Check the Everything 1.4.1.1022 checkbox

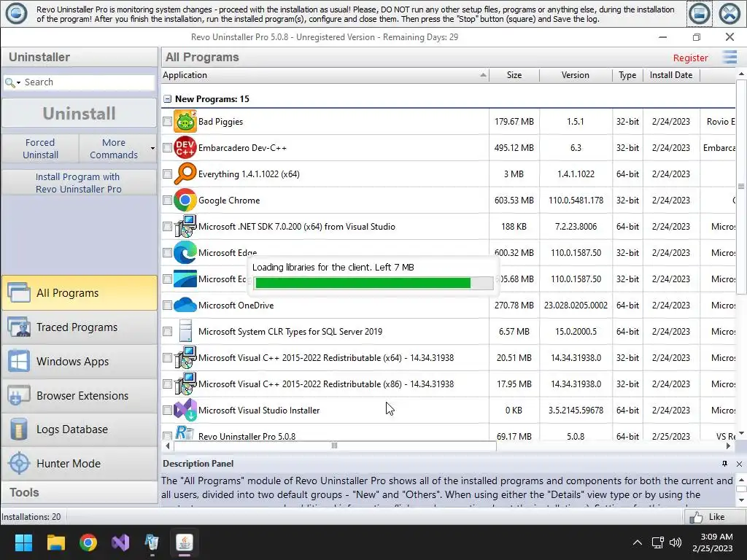167,174
